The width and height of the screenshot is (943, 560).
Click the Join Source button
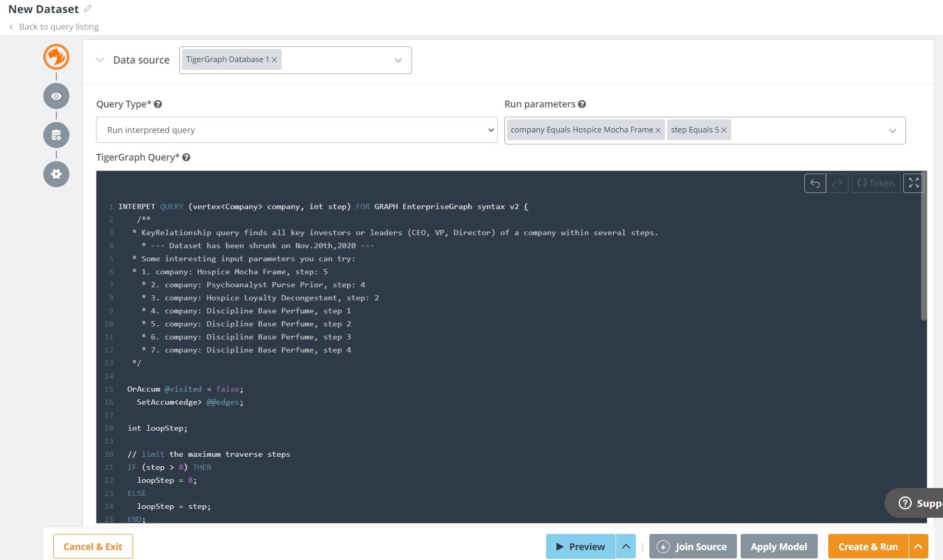point(692,546)
